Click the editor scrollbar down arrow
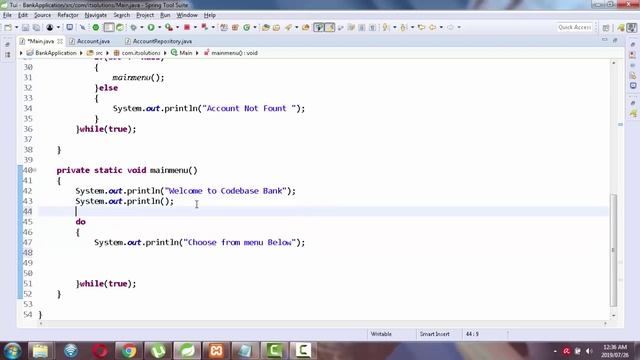The height and width of the screenshot is (360, 640). [x=613, y=315]
